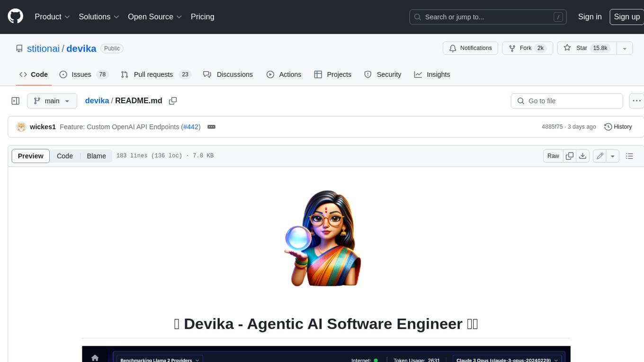Switch to the Projects tab
This screenshot has width=644, height=362.
[333, 74]
